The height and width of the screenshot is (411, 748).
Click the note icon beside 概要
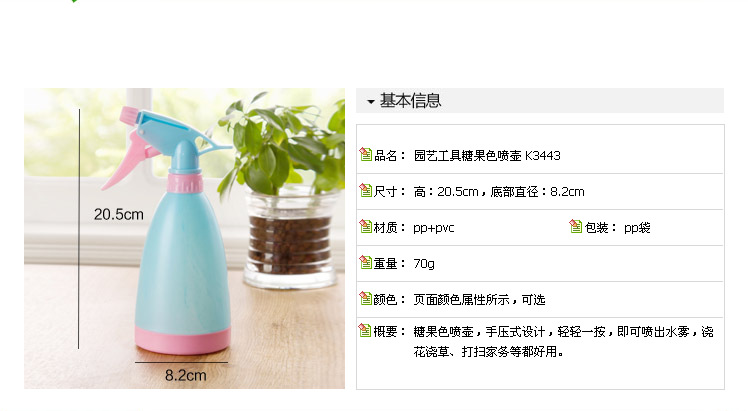click(x=366, y=330)
